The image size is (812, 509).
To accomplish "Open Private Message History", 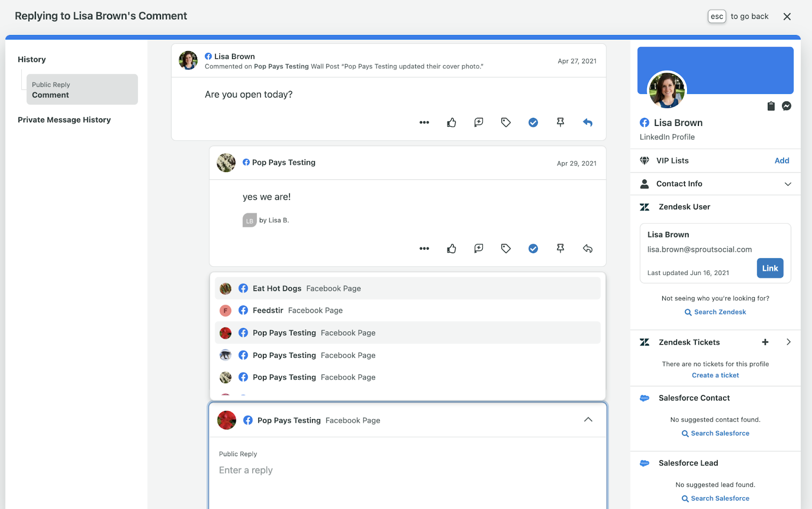I will (x=64, y=120).
